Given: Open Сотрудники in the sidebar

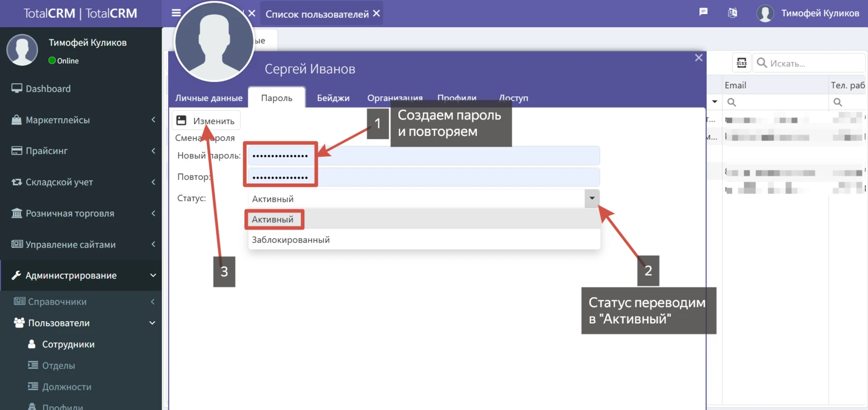Looking at the screenshot, I should 68,344.
